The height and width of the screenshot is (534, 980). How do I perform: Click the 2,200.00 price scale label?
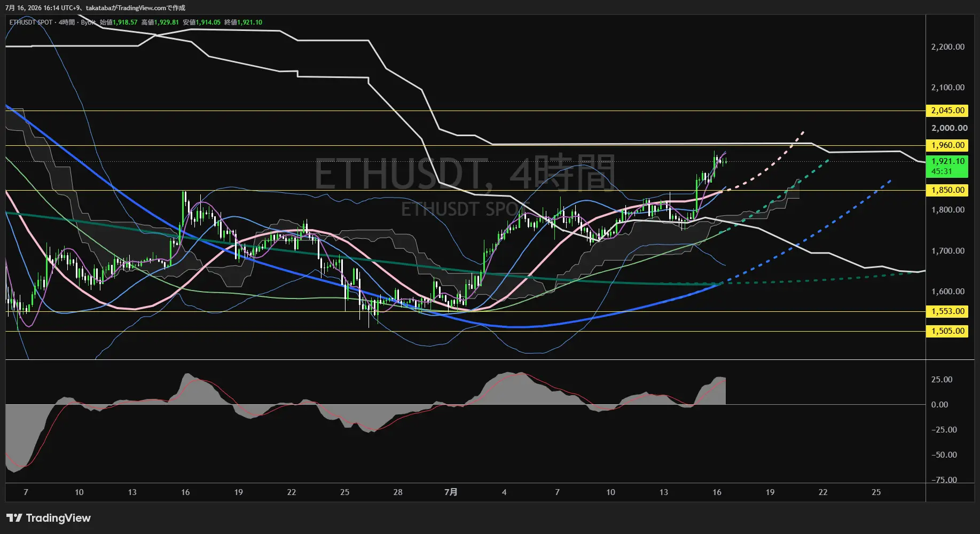[948, 47]
